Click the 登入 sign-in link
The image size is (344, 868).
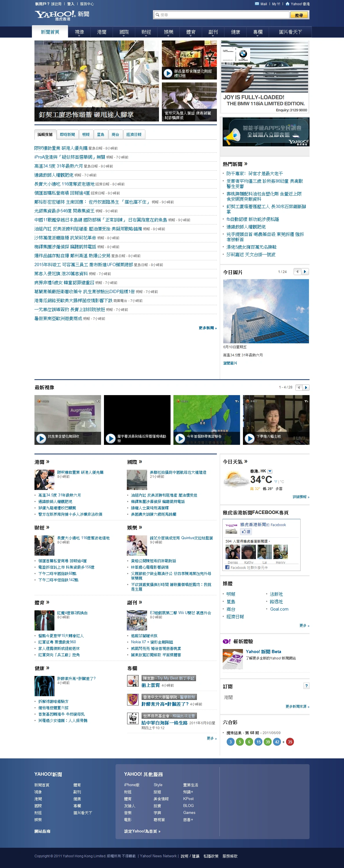(x=70, y=4)
